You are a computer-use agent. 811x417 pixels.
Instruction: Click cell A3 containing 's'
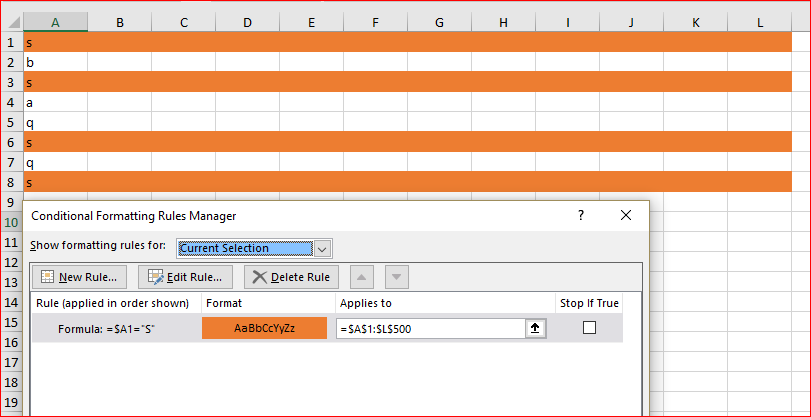point(55,82)
